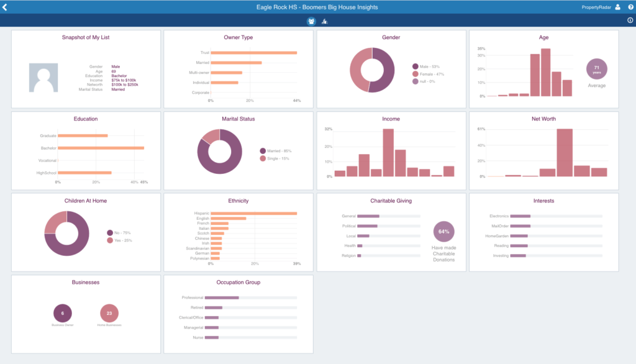This screenshot has height=364, width=636.
Task: Click the HighSchool bar in Education chart
Action: 84,173
